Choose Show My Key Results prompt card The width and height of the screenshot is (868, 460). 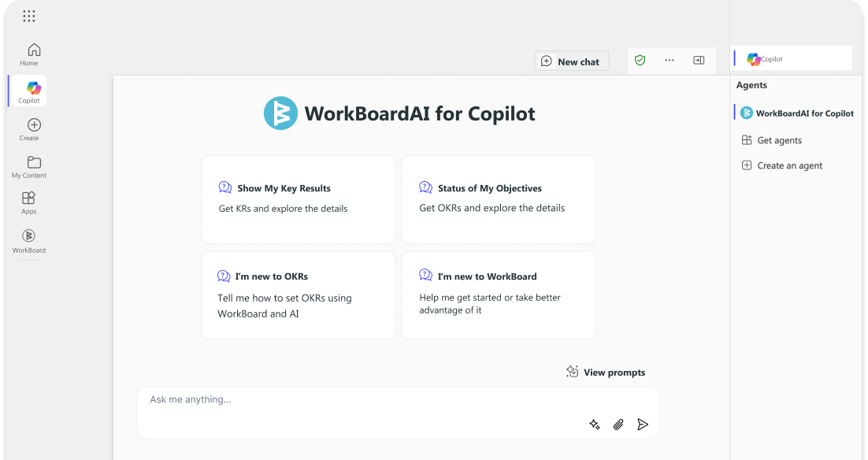click(x=299, y=200)
